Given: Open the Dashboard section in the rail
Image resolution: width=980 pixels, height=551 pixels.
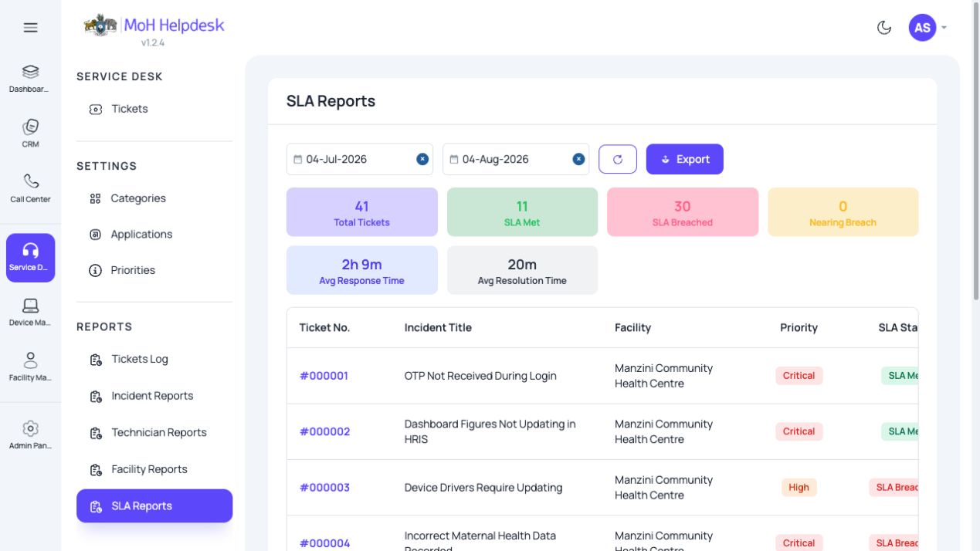Looking at the screenshot, I should 30,79.
